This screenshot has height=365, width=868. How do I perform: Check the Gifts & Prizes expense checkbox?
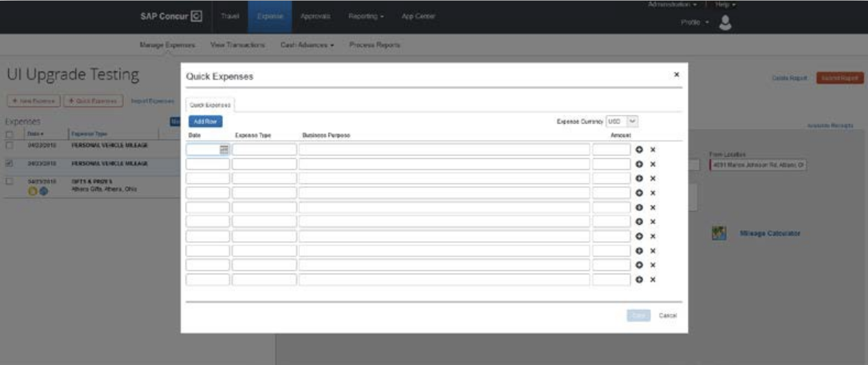[x=9, y=181]
